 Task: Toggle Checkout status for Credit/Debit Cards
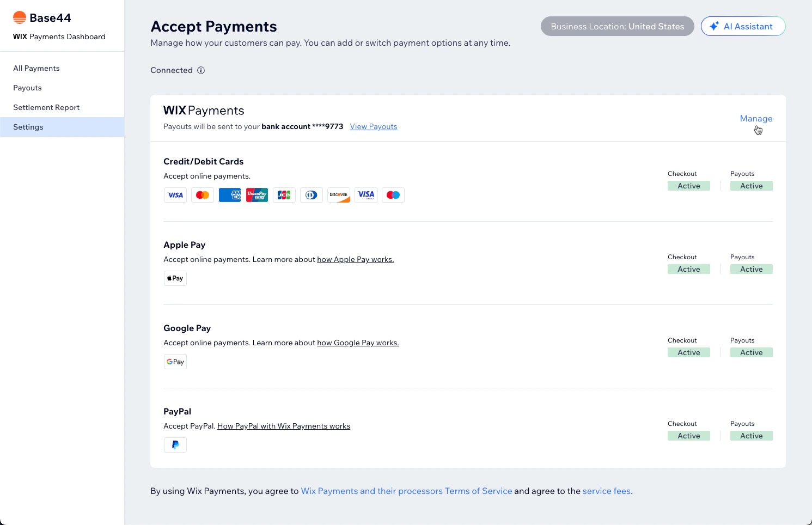click(688, 185)
